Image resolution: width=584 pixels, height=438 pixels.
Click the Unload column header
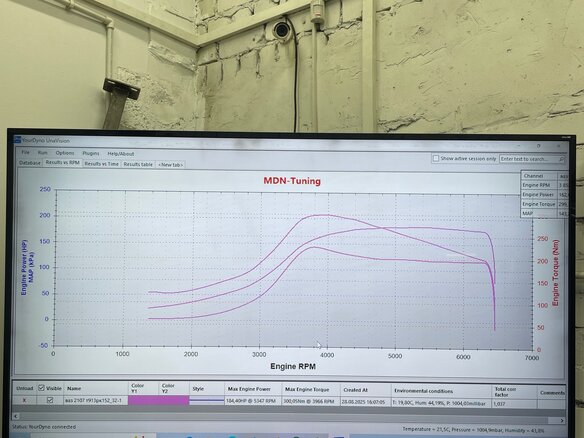tap(25, 388)
